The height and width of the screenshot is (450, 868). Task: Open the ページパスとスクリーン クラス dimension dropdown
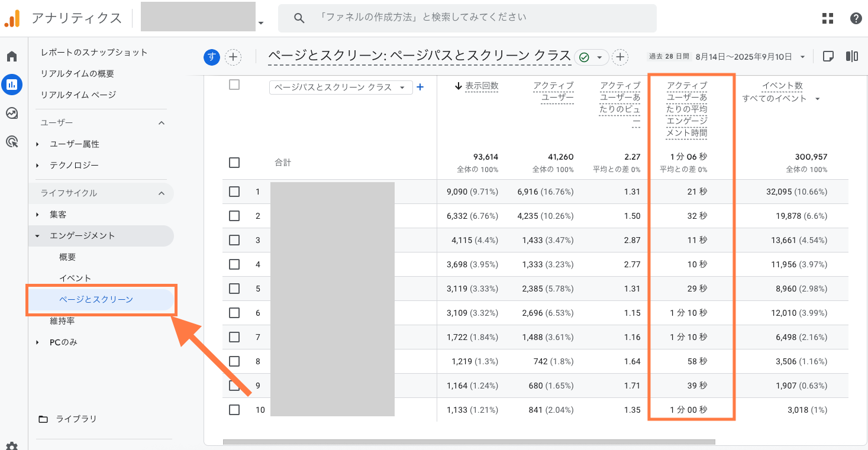340,87
